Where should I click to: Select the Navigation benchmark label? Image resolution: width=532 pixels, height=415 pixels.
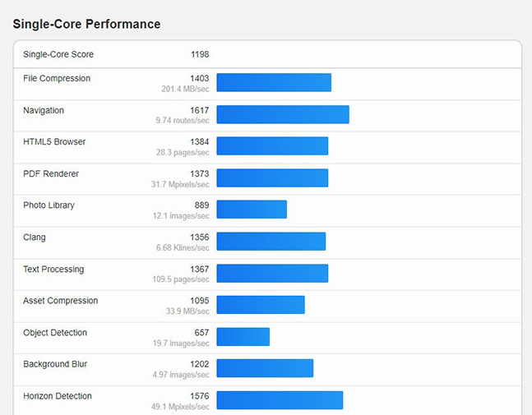(44, 110)
